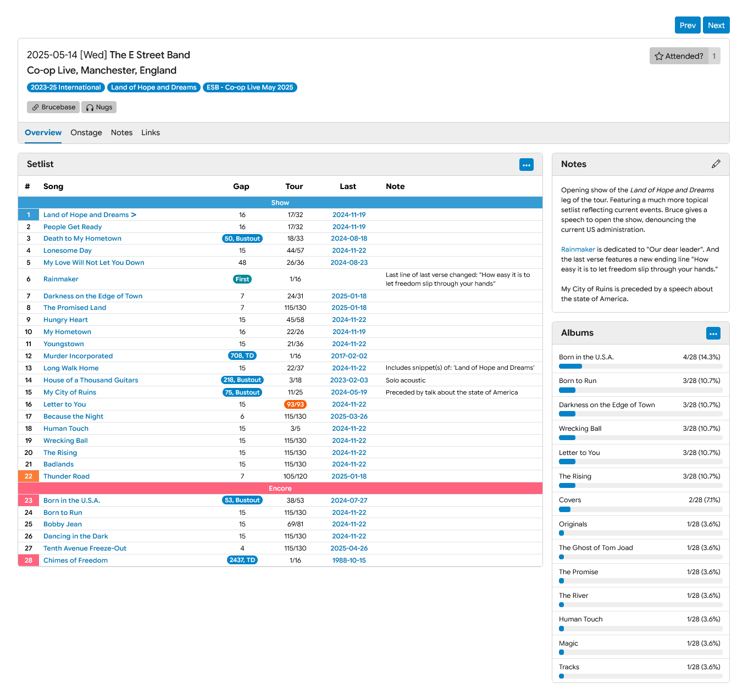Open the Rainmaker link in Notes panel
The height and width of the screenshot is (700, 748).
click(578, 249)
